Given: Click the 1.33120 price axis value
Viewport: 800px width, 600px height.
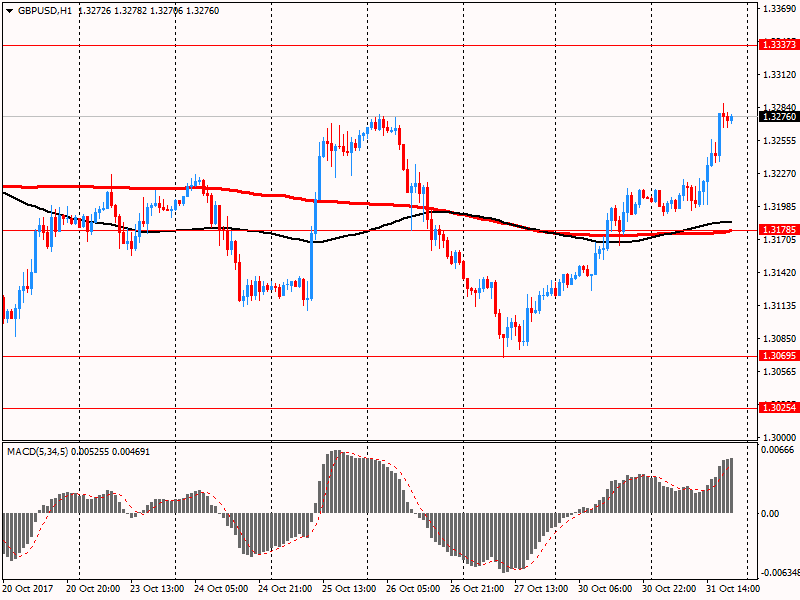Looking at the screenshot, I should [x=779, y=75].
